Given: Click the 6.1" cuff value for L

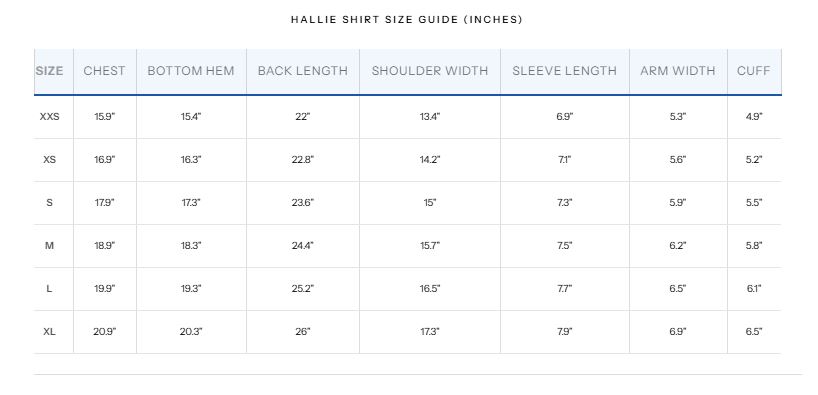Looking at the screenshot, I should [x=754, y=289].
